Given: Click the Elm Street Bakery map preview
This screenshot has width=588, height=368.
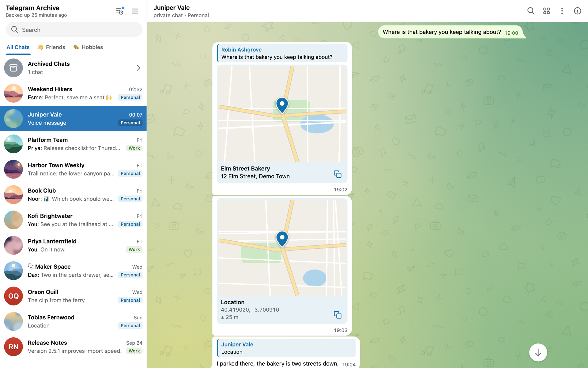Looking at the screenshot, I should coord(282,114).
